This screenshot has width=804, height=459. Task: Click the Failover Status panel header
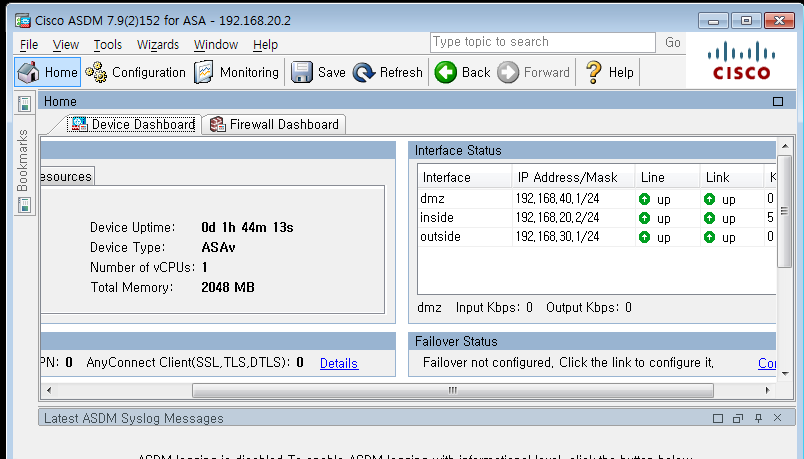(592, 341)
